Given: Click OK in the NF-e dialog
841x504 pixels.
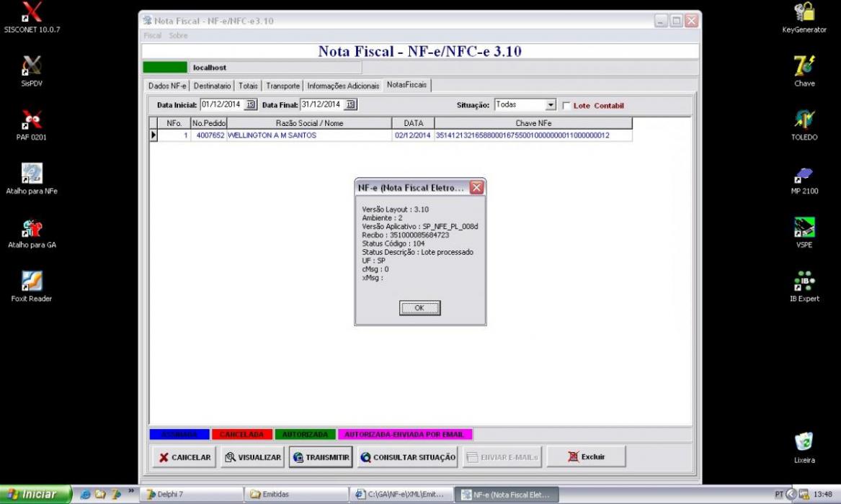Looking at the screenshot, I should pyautogui.click(x=419, y=308).
